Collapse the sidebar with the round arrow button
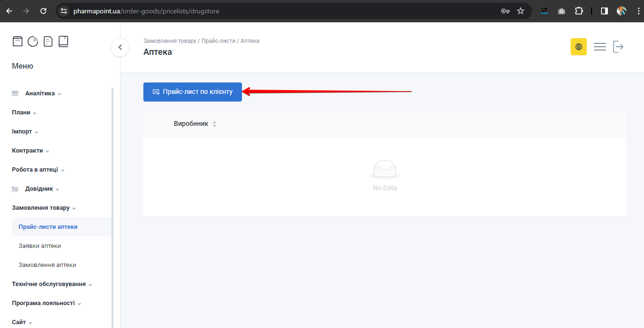 (120, 47)
